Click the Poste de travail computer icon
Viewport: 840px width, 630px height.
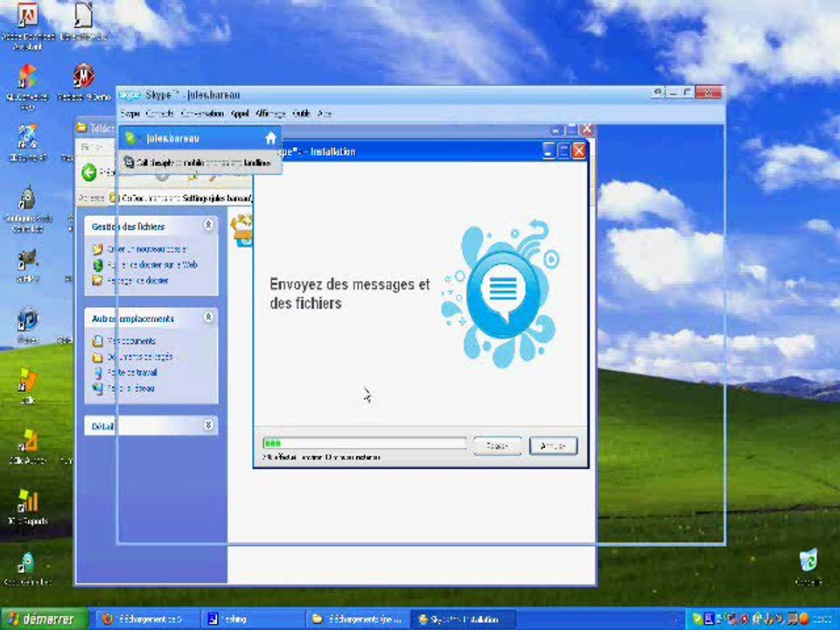(97, 373)
